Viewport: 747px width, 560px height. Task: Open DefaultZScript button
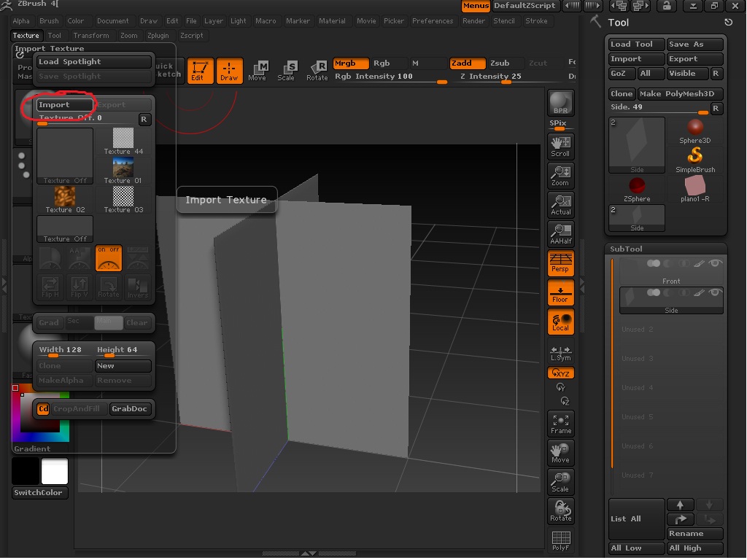(525, 6)
